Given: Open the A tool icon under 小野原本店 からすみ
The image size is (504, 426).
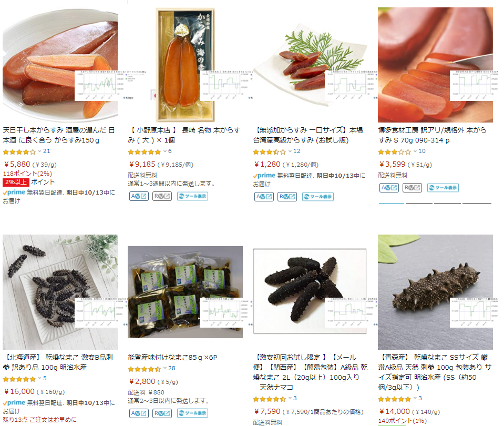Looking at the screenshot, I should pyautogui.click(x=139, y=196).
